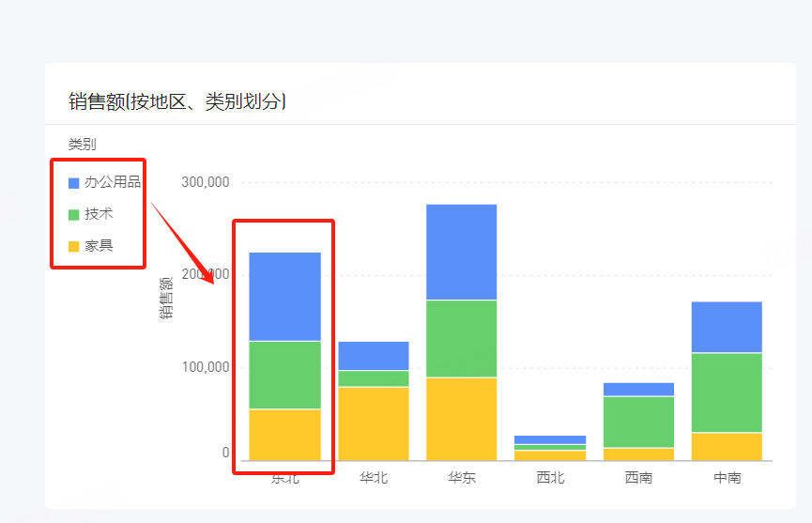Click the blue 办公用品 segment of 华北 bar
812x523 pixels.
tap(373, 356)
